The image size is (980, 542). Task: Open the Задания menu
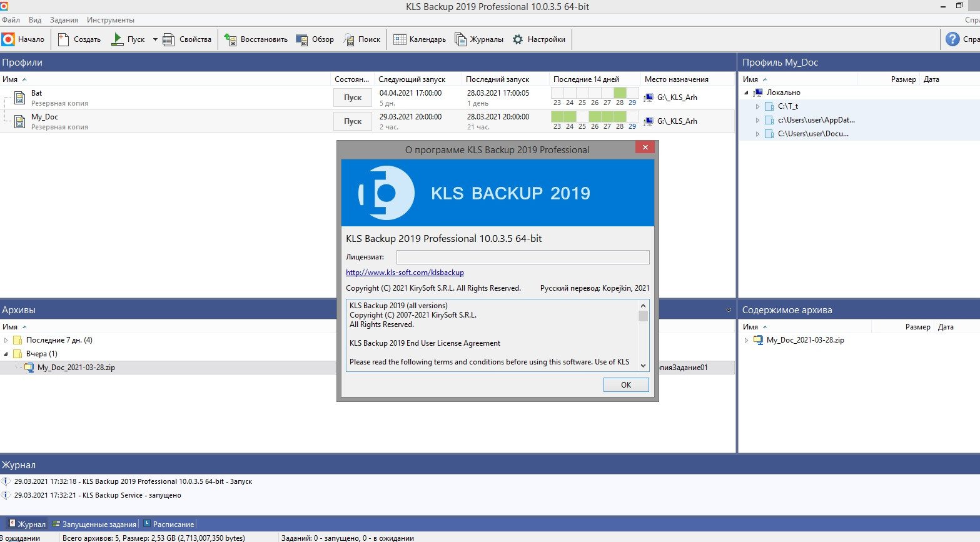(64, 20)
